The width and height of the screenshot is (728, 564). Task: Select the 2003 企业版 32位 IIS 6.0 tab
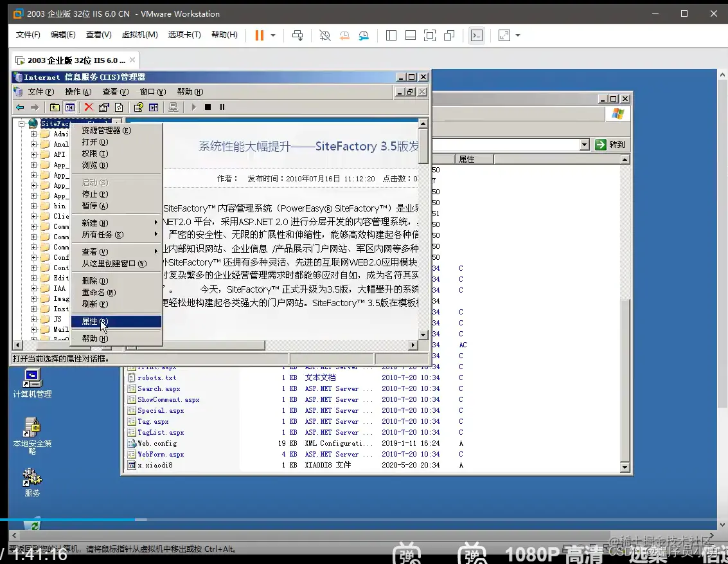point(76,60)
